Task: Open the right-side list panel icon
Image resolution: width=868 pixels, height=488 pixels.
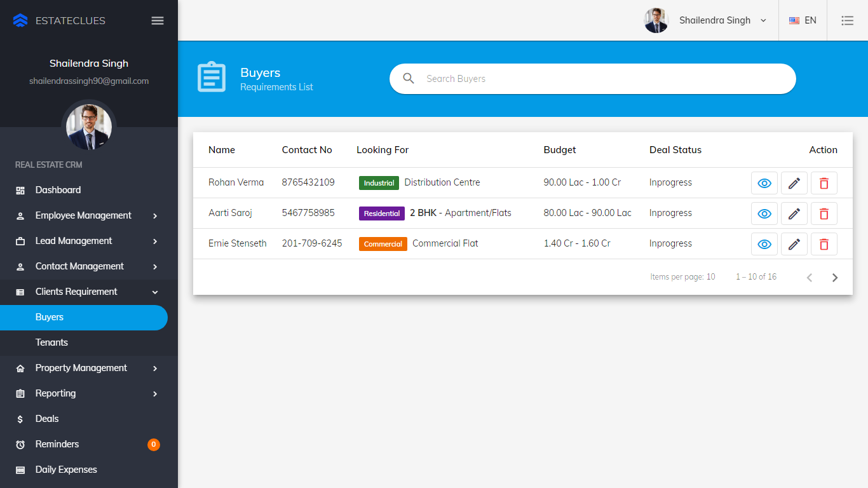Action: [847, 20]
